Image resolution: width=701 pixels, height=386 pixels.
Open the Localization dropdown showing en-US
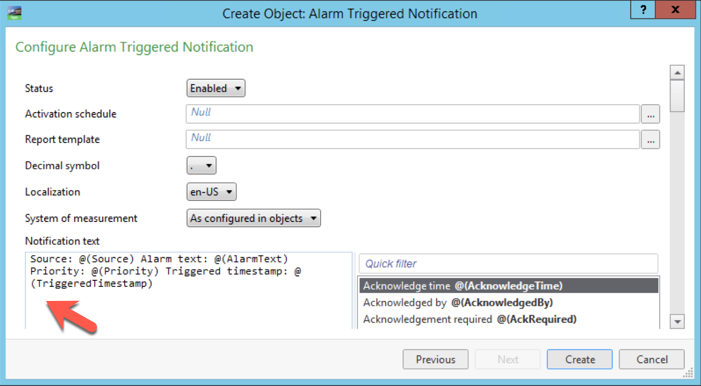[211, 192]
